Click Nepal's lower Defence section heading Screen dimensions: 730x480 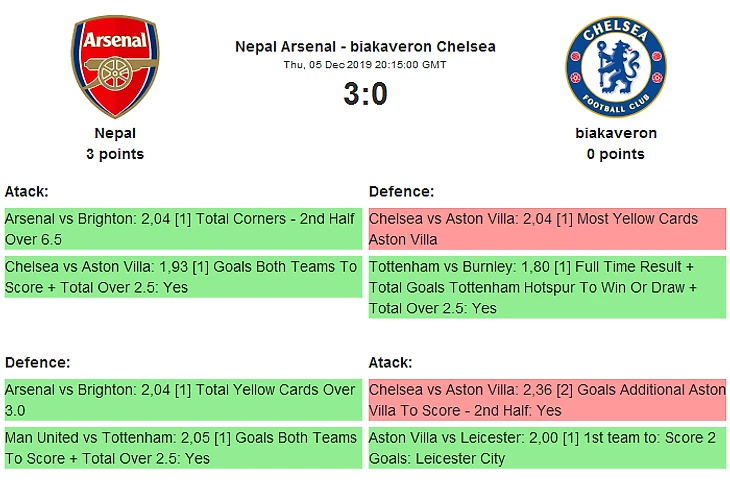click(37, 362)
